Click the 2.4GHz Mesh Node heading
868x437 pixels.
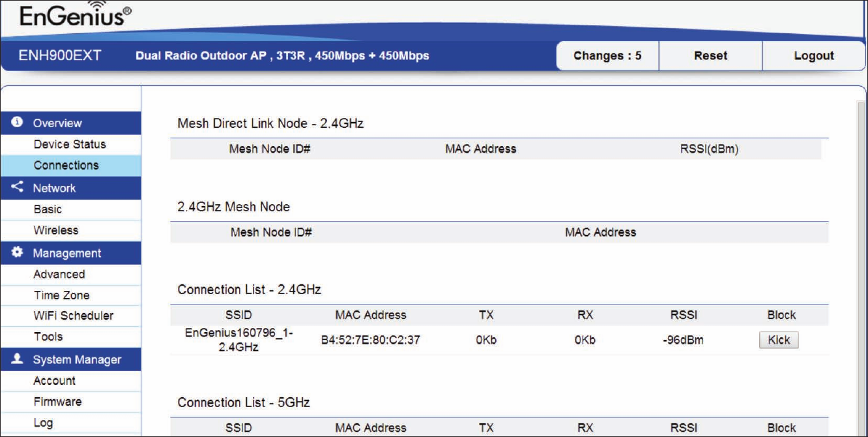click(233, 206)
